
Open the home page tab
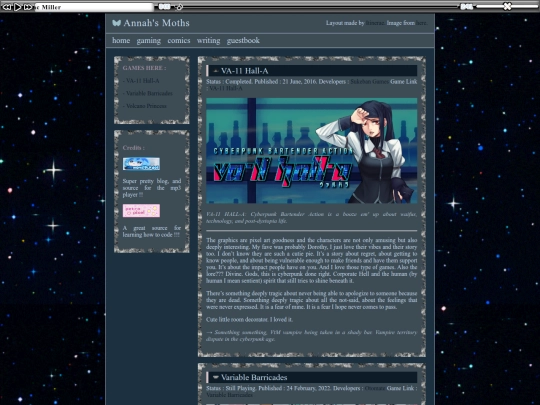[121, 40]
